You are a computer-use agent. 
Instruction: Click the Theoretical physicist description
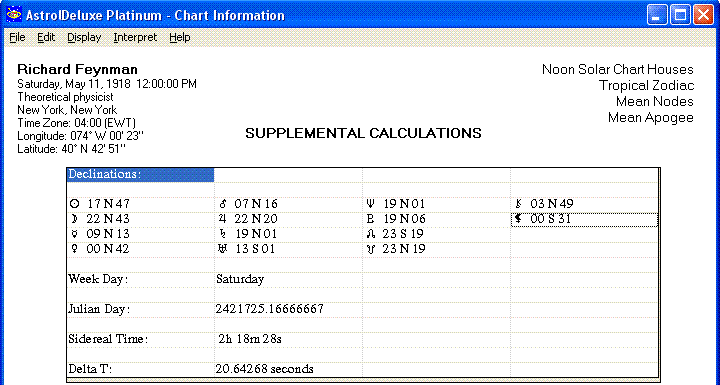click(65, 97)
